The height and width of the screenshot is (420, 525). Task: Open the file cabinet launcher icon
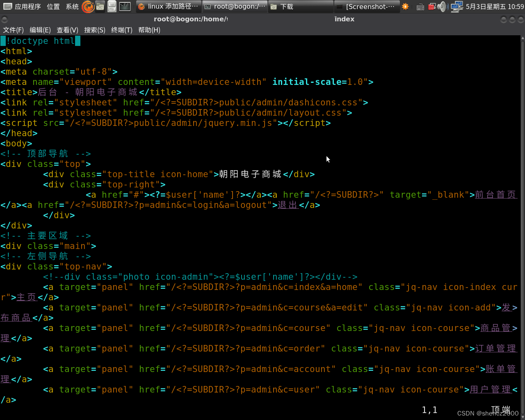(x=112, y=7)
